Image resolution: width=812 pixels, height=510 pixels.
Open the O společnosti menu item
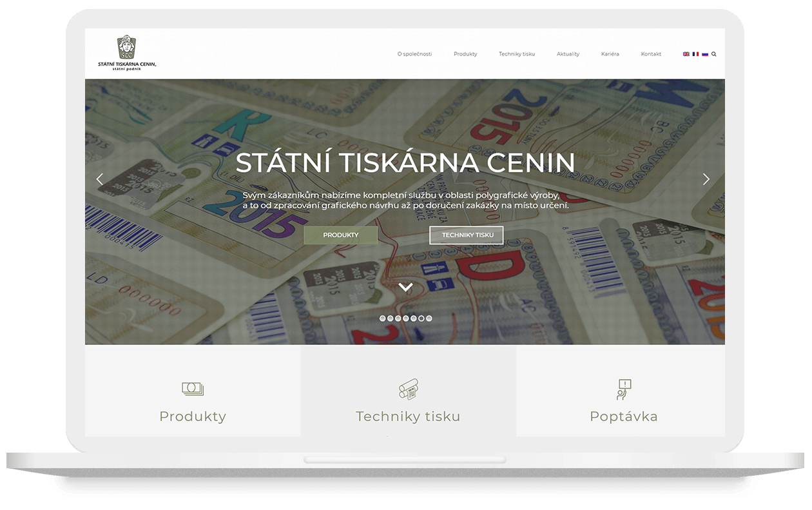click(x=414, y=54)
